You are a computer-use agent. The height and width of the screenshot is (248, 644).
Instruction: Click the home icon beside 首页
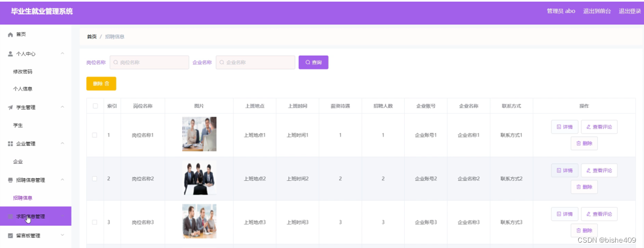pyautogui.click(x=10, y=34)
